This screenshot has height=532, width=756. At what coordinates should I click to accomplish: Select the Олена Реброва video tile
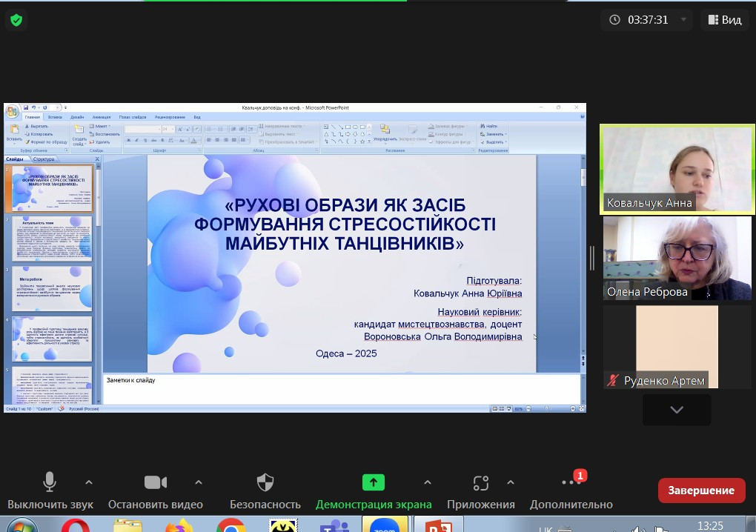(677, 258)
